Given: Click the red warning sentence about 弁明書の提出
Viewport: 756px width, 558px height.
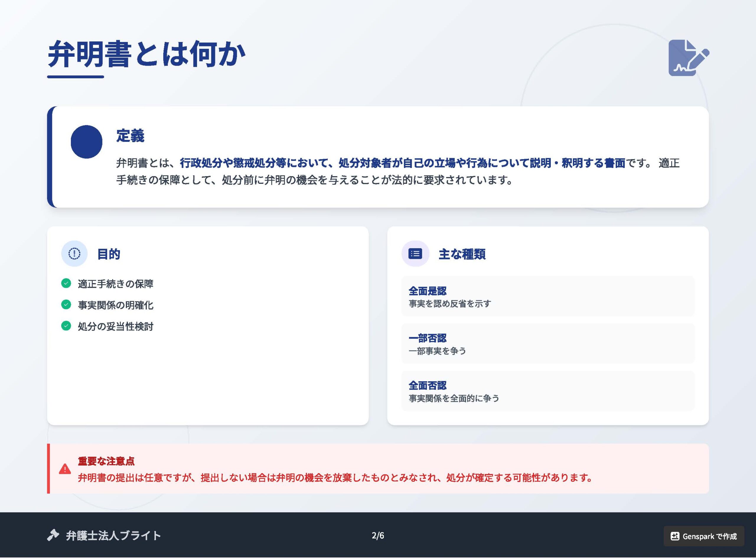Looking at the screenshot, I should [x=335, y=478].
